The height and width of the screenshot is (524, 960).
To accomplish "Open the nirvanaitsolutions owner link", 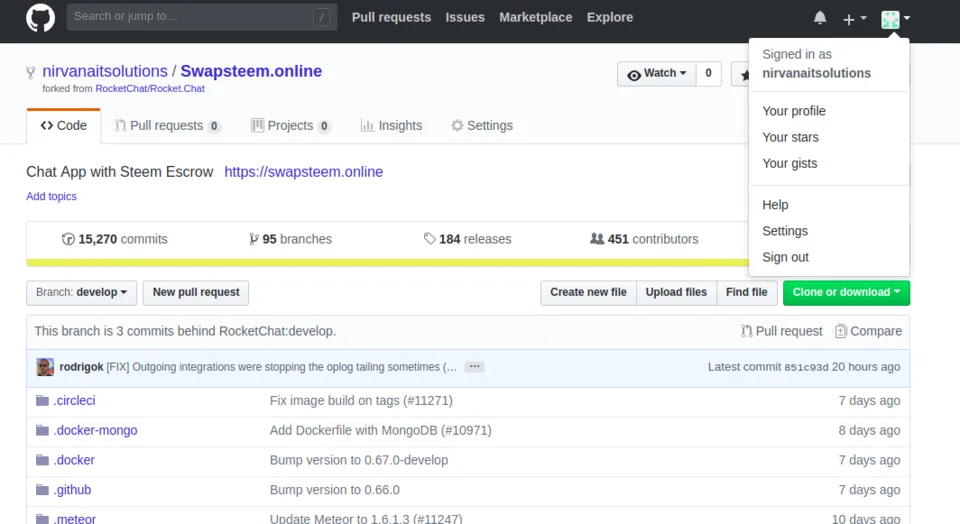I will pos(105,71).
